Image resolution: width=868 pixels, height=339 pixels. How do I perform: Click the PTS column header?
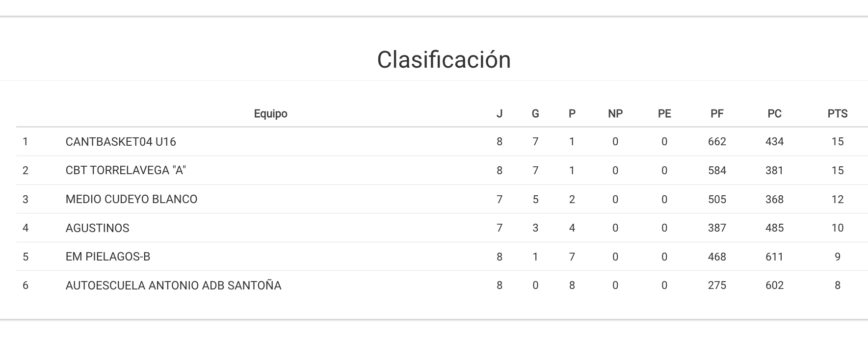pyautogui.click(x=837, y=114)
